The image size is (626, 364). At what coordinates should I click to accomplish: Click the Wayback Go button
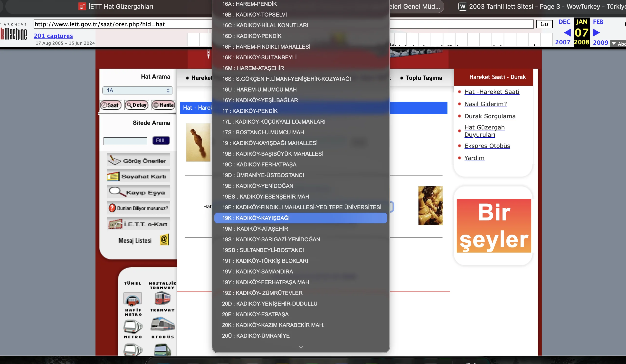(x=544, y=24)
